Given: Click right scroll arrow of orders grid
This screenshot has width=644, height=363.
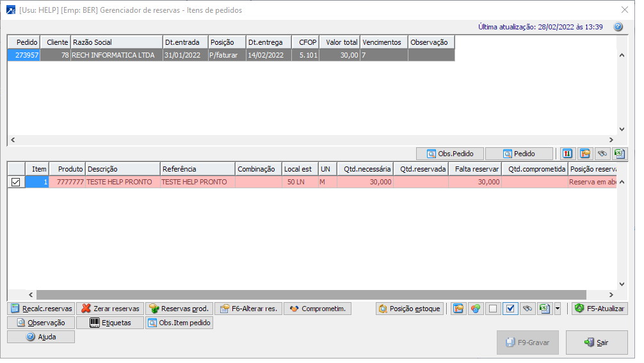Looking at the screenshot, I should pos(611,140).
